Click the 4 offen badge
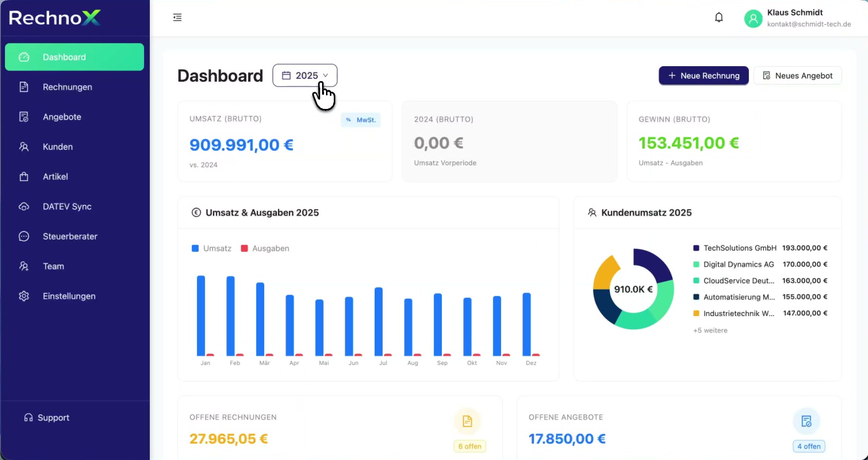 [x=809, y=446]
